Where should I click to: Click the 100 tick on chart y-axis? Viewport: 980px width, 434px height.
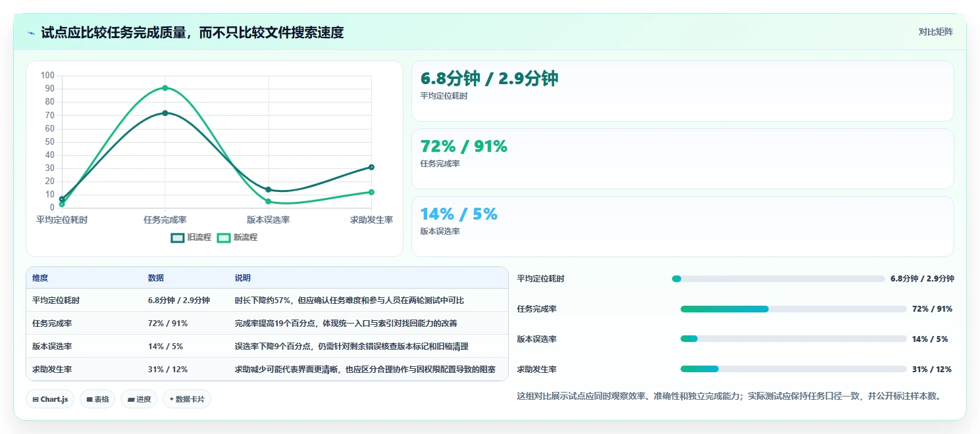click(x=47, y=76)
